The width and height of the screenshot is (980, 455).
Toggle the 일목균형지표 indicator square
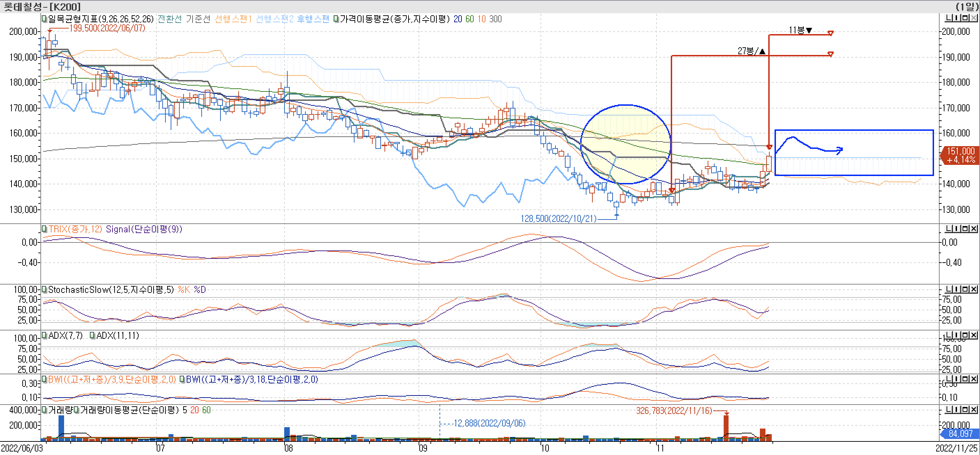pos(44,19)
